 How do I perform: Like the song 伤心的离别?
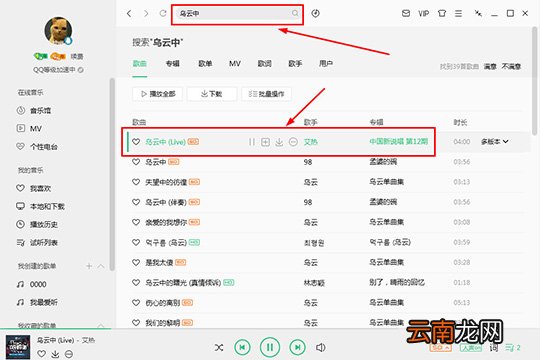(x=136, y=303)
